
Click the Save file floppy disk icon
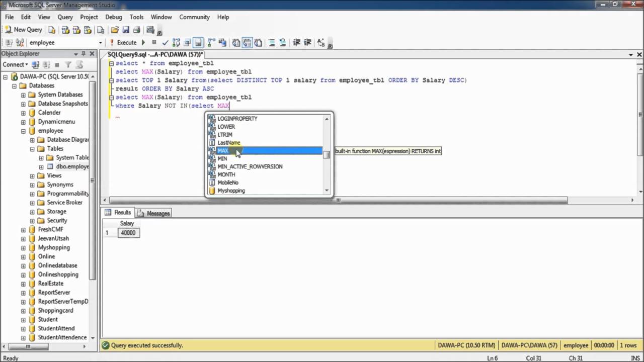click(x=126, y=30)
